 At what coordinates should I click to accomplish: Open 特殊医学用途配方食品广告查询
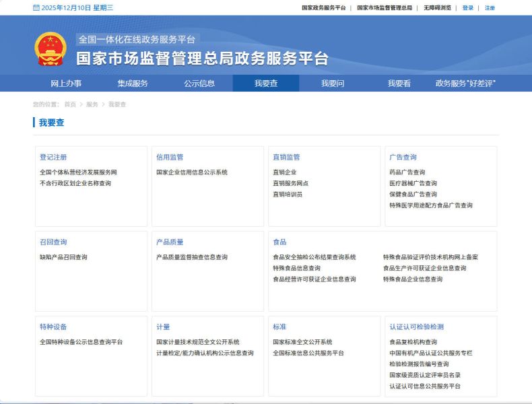pos(431,205)
